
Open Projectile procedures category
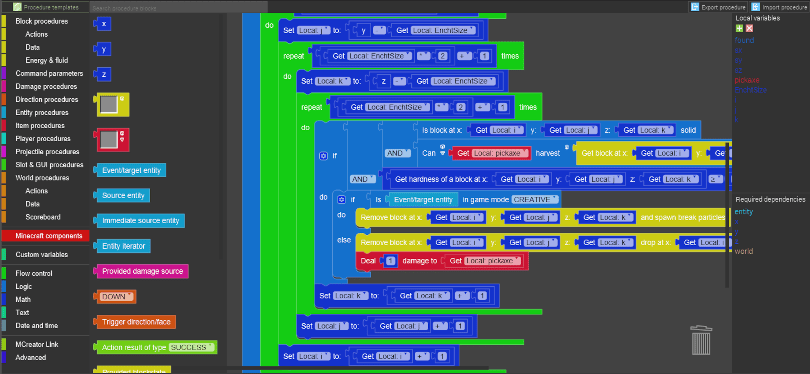pyautogui.click(x=48, y=151)
